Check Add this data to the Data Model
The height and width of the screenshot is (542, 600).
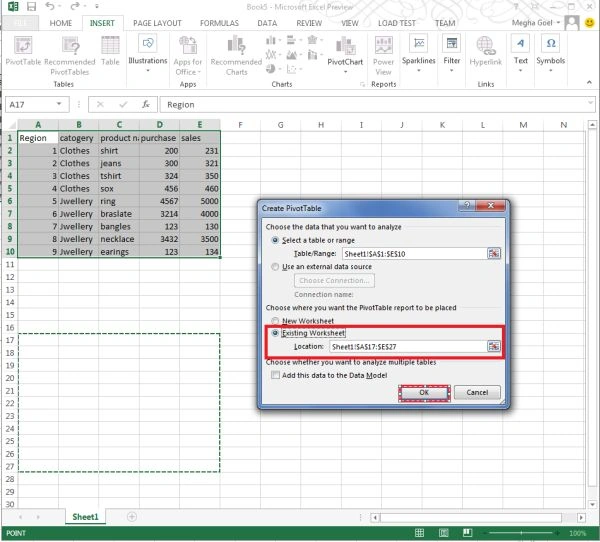[275, 375]
